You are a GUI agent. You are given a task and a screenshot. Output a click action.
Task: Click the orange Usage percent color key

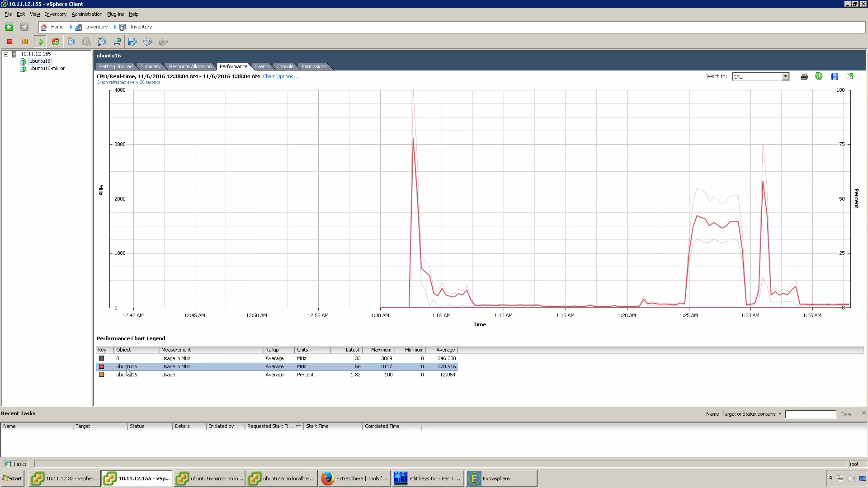102,375
